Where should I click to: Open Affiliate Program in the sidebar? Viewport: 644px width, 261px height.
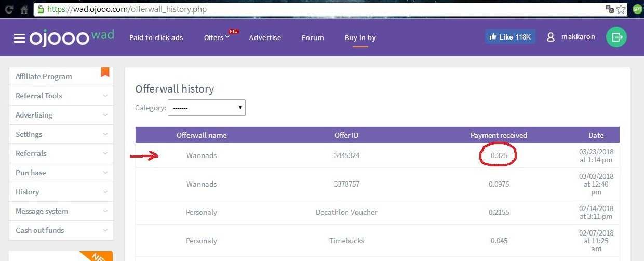point(61,76)
